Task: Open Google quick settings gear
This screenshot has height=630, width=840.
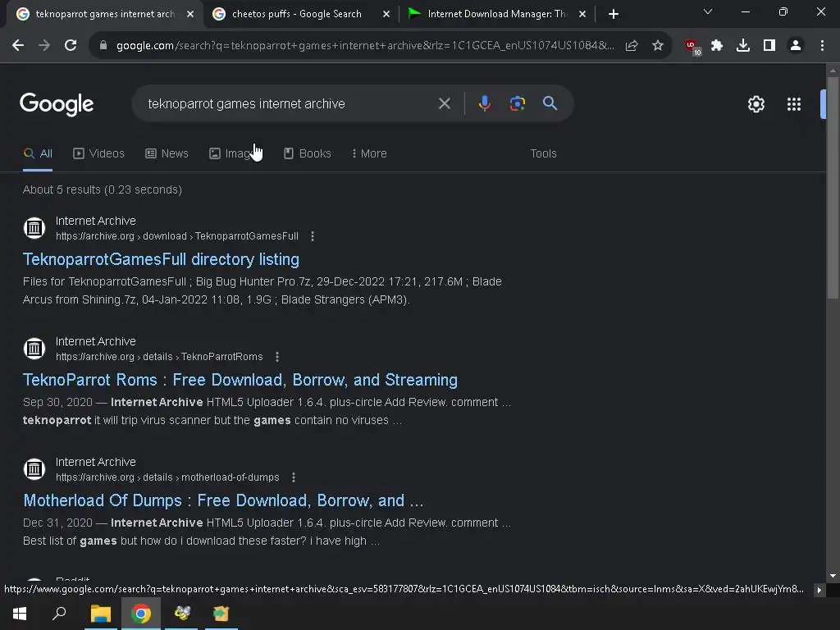Action: [x=756, y=104]
